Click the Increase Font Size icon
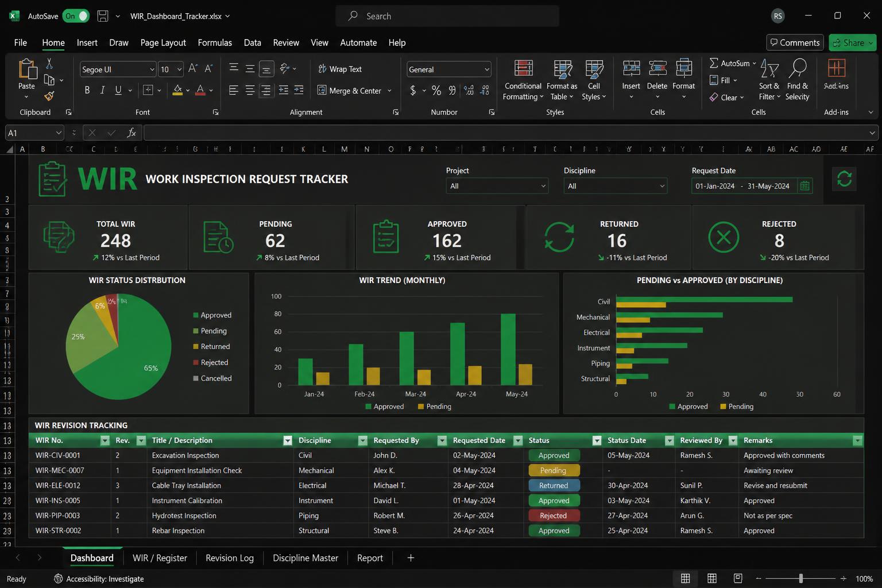882x588 pixels. point(193,69)
